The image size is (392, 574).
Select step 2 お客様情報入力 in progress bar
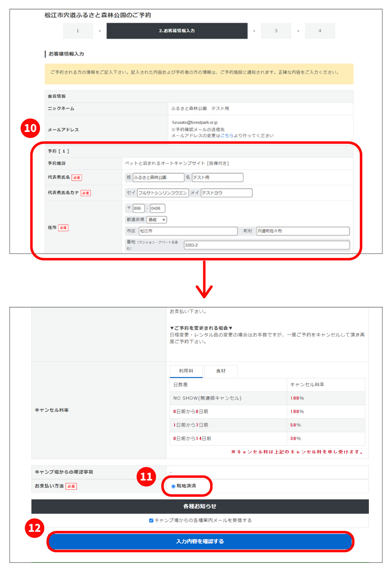(177, 31)
